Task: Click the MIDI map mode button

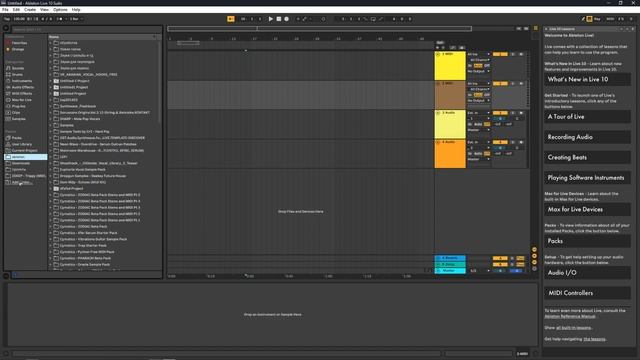Action: click(610, 19)
